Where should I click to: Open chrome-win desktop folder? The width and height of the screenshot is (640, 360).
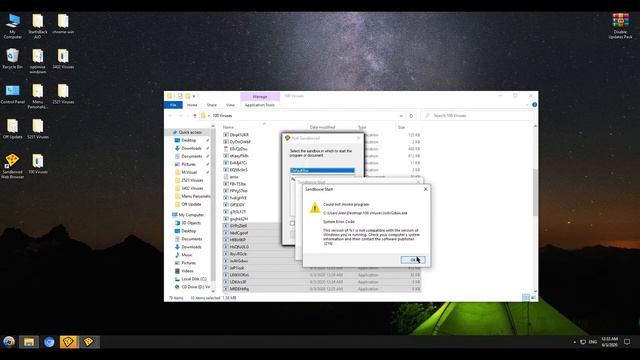[x=63, y=24]
